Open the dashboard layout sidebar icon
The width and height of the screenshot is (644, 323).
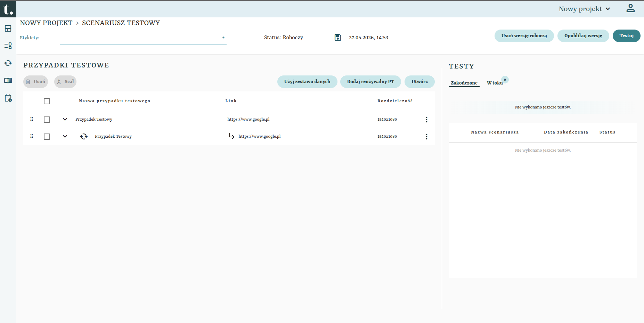[8, 29]
